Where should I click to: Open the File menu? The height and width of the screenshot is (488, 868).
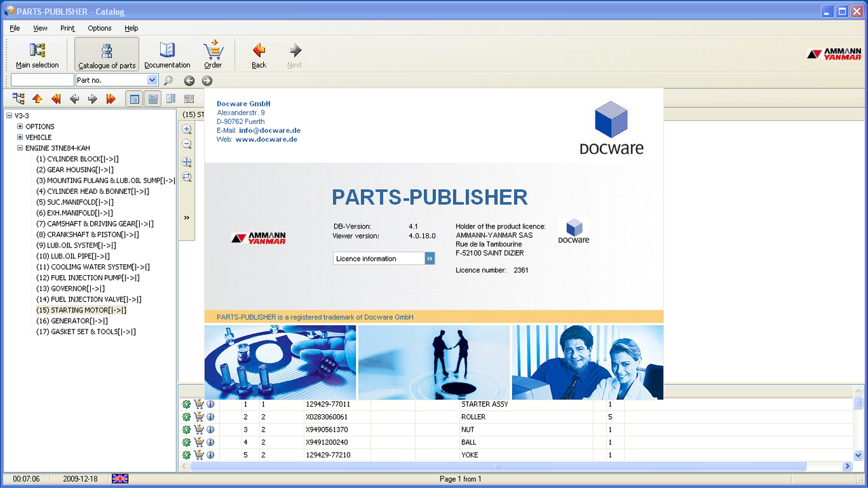15,28
